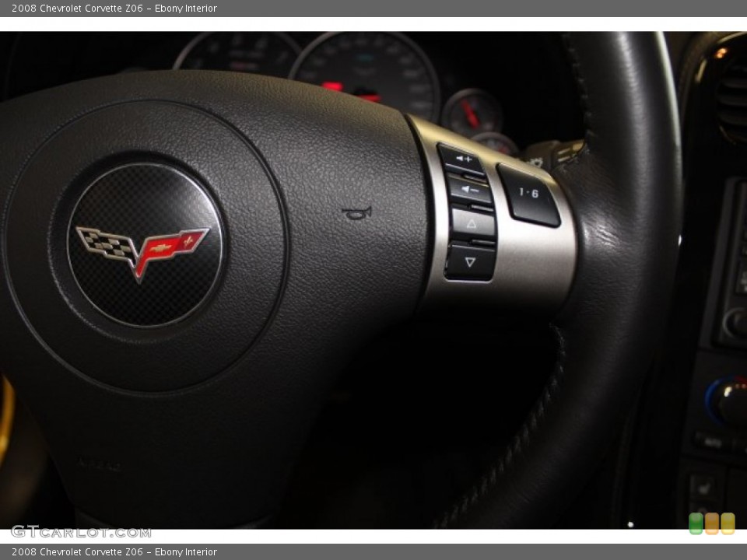This screenshot has height=560, width=747.
Task: Click the seek down arrow button
Action: [x=470, y=262]
